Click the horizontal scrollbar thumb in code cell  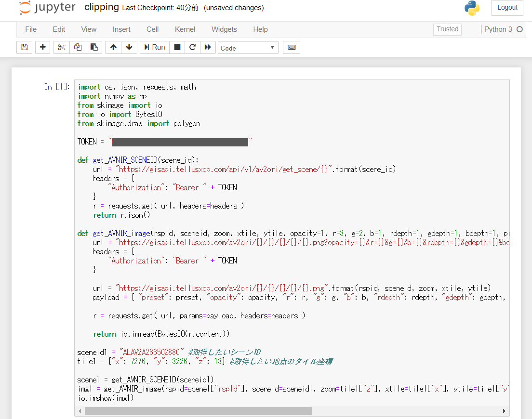click(198, 411)
